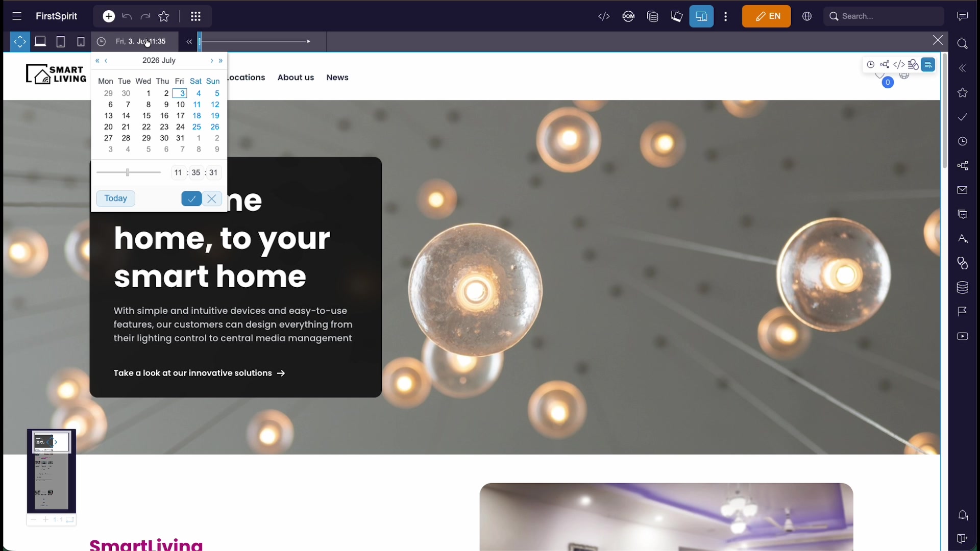Screen dimensions: 980x551
Task: Click history clock in page floating toolbar
Action: (x=871, y=64)
